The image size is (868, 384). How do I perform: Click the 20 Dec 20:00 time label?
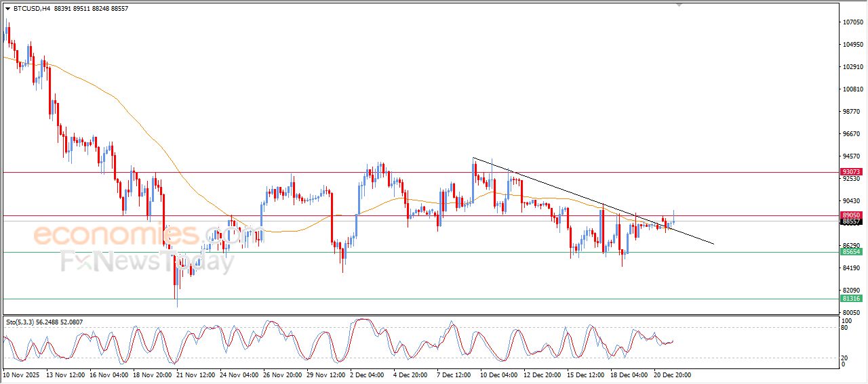click(x=672, y=375)
